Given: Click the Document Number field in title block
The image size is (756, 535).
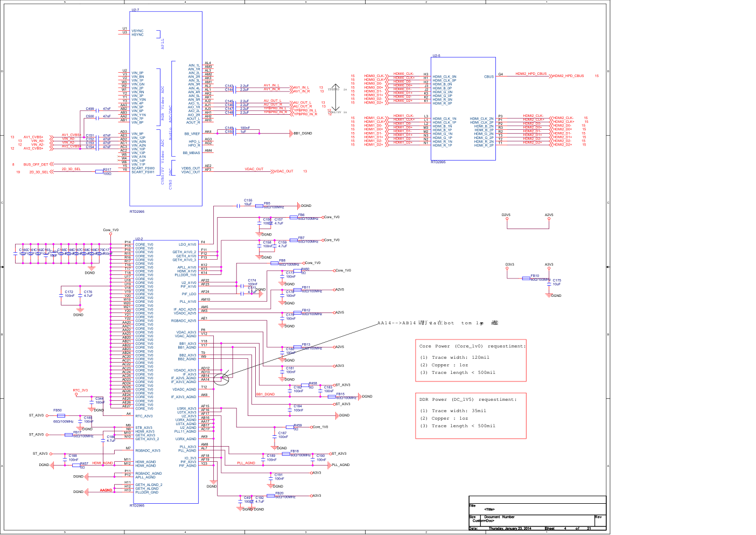Looking at the screenshot, I should pos(499,517).
